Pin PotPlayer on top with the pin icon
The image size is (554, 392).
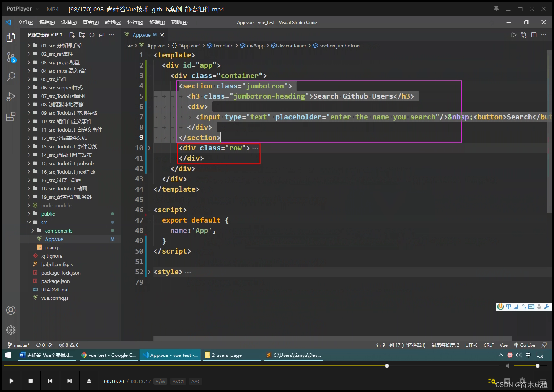click(496, 9)
